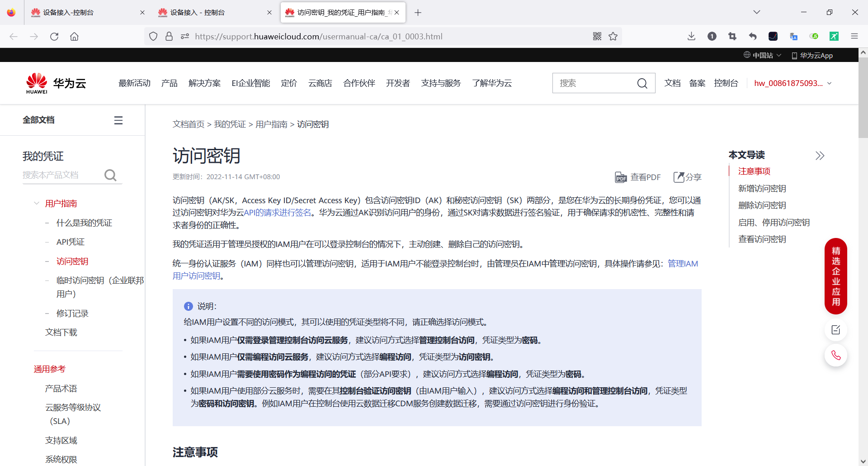Click the Huawei Cloud logo
This screenshot has width=868, height=466.
(56, 83)
